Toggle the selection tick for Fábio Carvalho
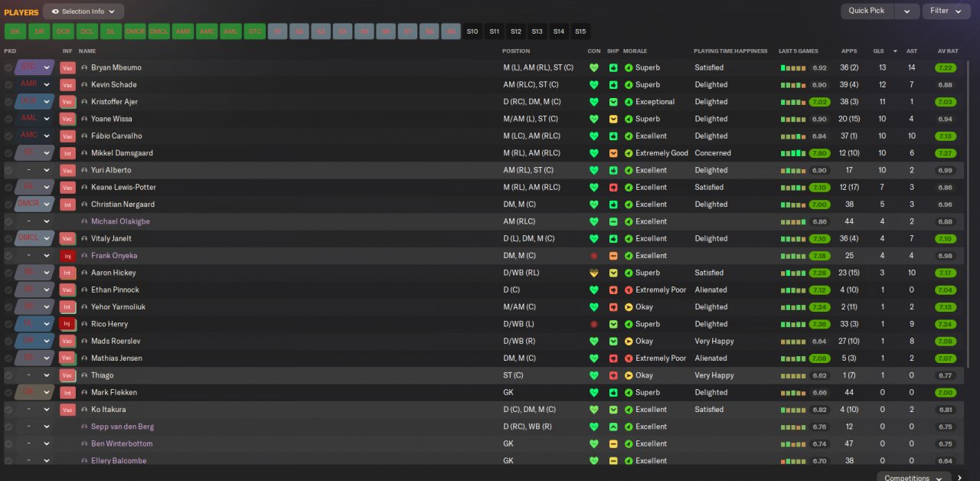980x481 pixels. (x=8, y=136)
